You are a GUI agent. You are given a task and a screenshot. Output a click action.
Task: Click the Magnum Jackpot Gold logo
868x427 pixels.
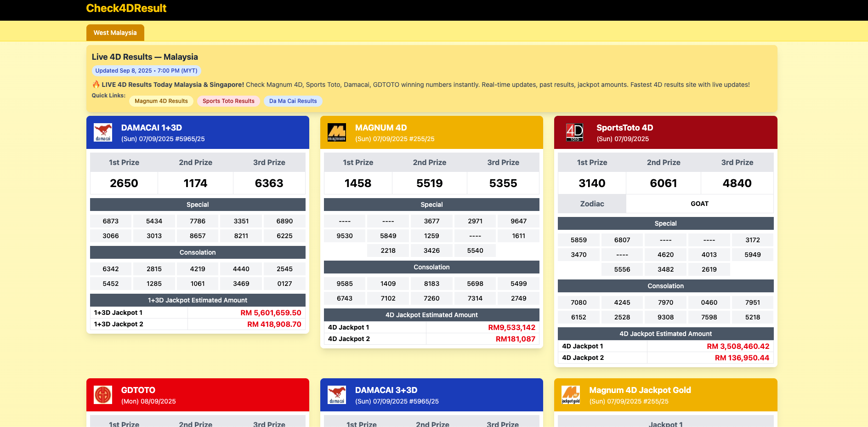click(571, 395)
